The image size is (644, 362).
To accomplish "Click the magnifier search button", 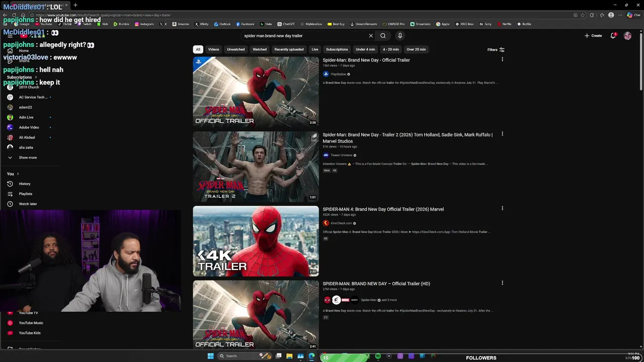I will (x=383, y=36).
